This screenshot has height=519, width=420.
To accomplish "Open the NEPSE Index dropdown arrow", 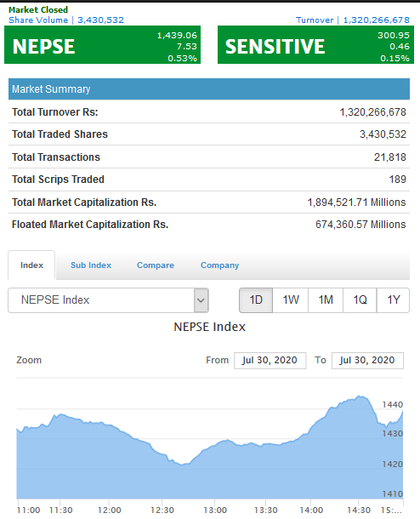I will tap(201, 300).
